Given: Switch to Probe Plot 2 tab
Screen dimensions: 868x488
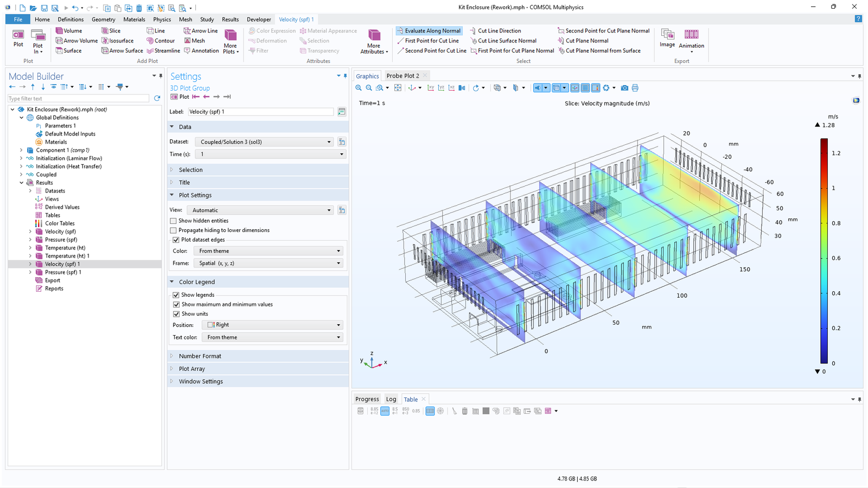Looking at the screenshot, I should click(x=403, y=76).
